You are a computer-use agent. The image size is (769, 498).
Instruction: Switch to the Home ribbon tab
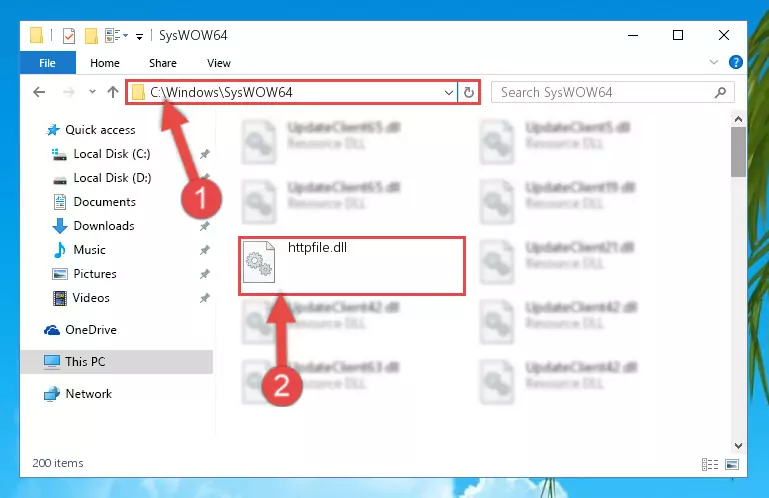(104, 63)
